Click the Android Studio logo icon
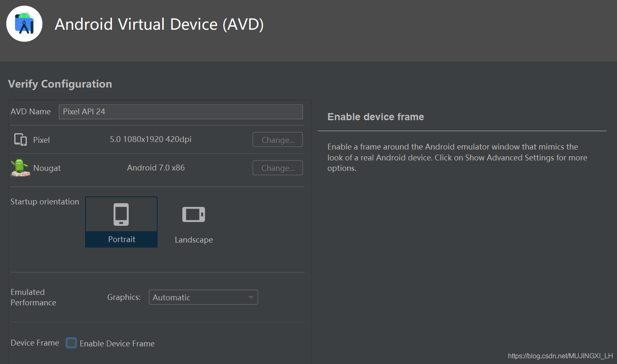Viewport: 617px width, 364px height. (x=24, y=24)
